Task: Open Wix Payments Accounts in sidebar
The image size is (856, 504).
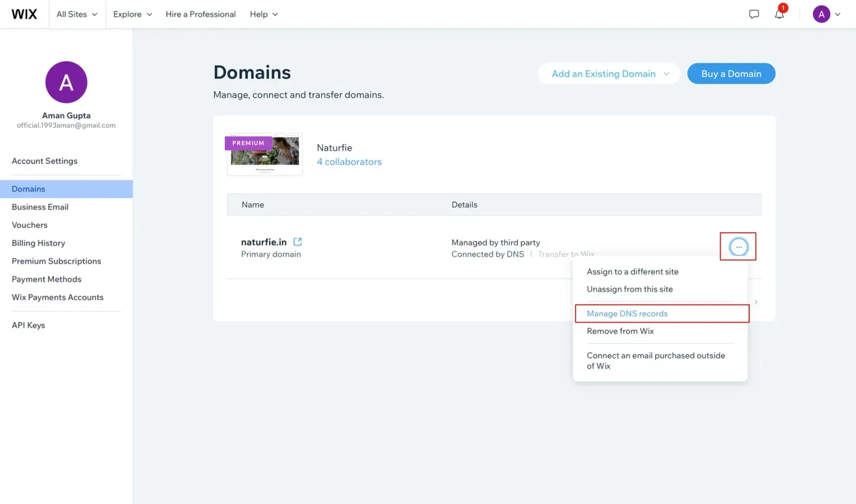Action: click(x=58, y=297)
